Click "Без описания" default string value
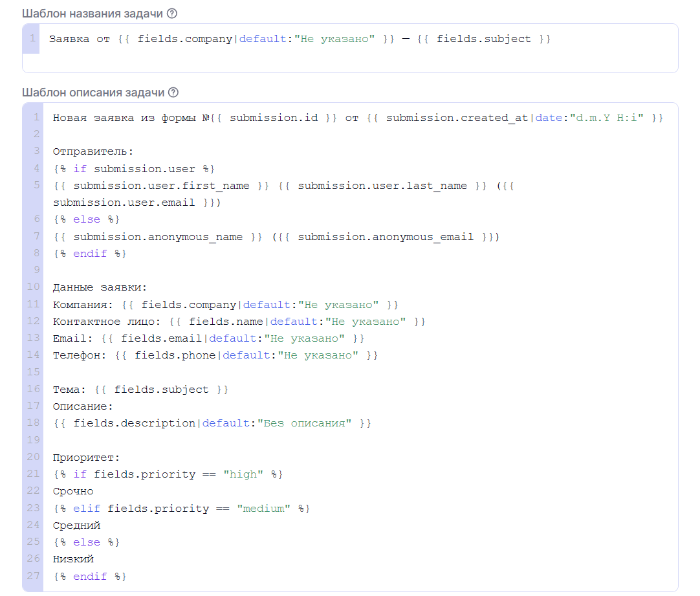Viewport: 700px width, 596px height. 304,423
